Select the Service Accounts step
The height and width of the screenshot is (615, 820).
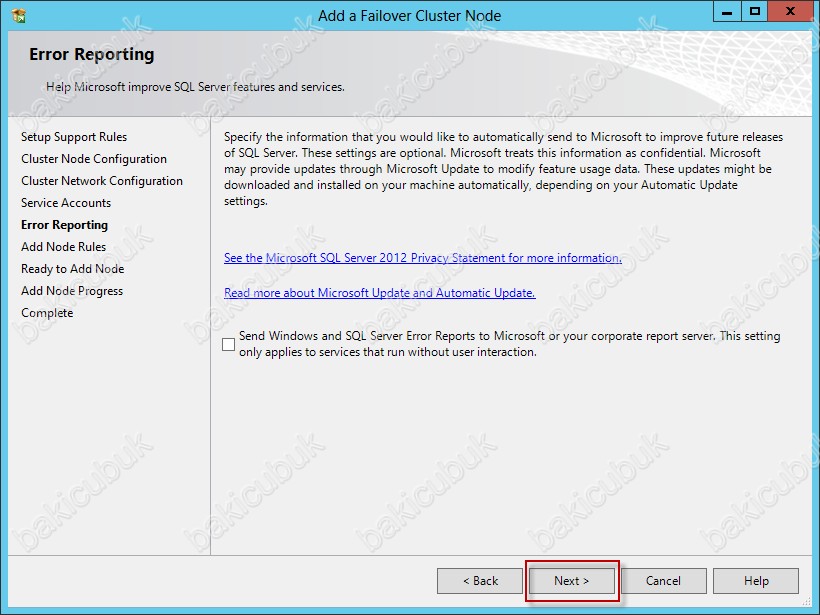tap(66, 203)
